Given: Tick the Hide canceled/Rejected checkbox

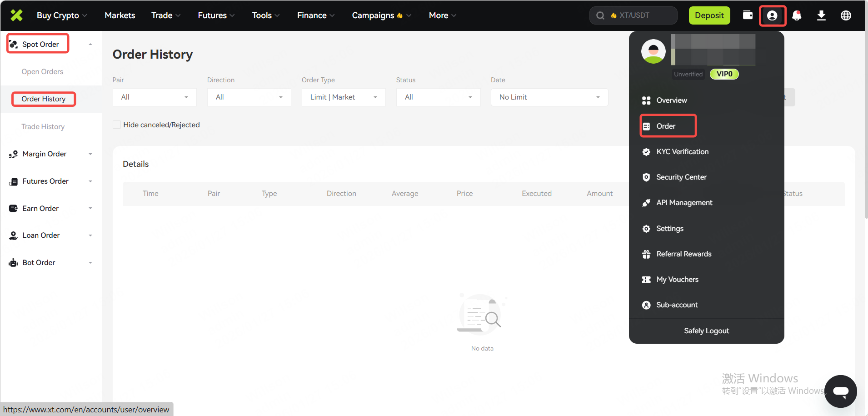Looking at the screenshot, I should (x=117, y=125).
